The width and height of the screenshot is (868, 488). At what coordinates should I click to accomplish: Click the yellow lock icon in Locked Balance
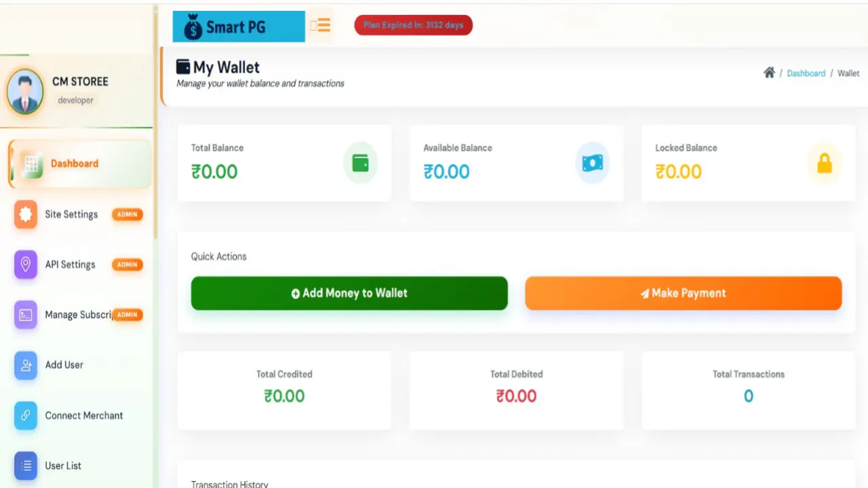(824, 163)
